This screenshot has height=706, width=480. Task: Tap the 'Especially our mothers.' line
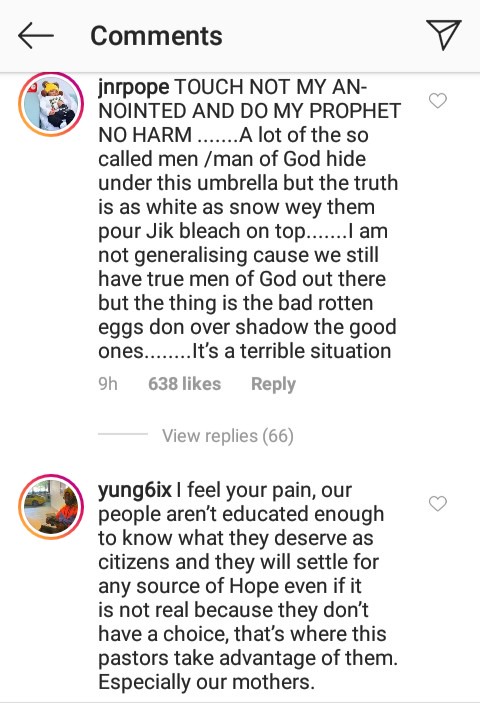(x=206, y=682)
